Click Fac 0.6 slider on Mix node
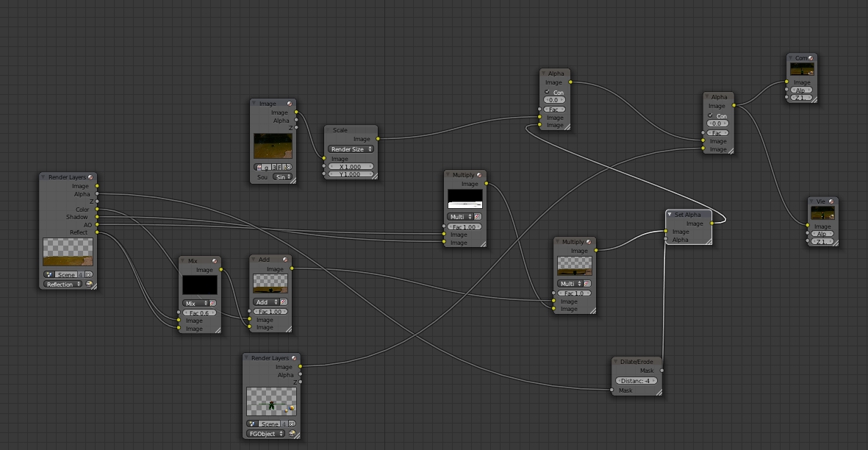The image size is (868, 450). point(199,313)
